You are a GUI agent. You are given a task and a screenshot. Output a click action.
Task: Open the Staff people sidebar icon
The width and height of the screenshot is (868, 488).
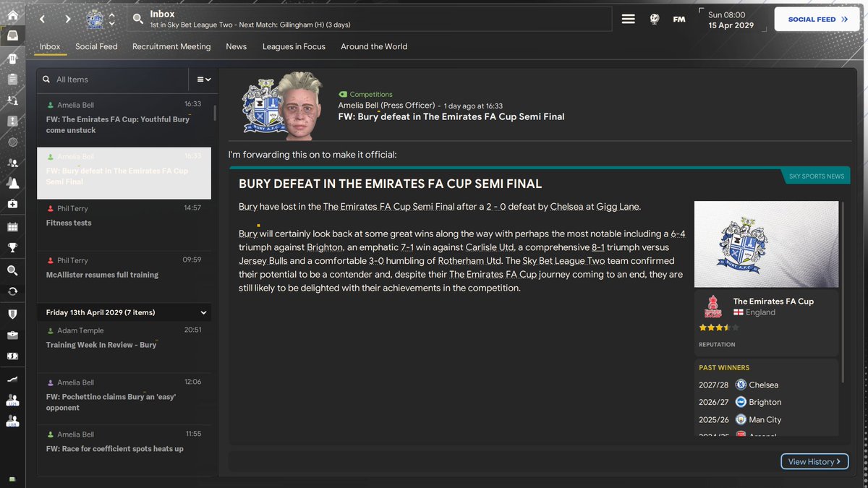tap(12, 163)
